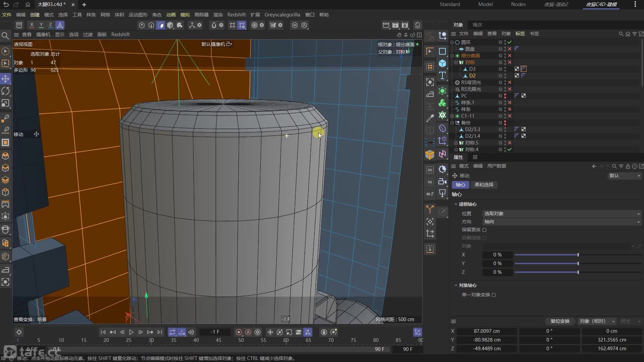This screenshot has height=362, width=644.
Task: Enable the 保留更改 checkbox
Action: point(484,230)
